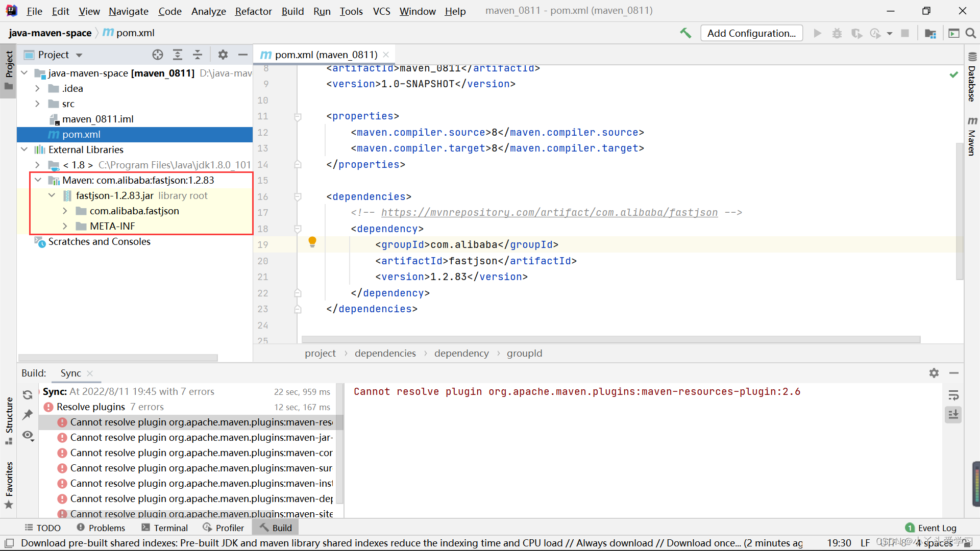The width and height of the screenshot is (980, 551).
Task: Open the TODO tool window
Action: click(43, 528)
